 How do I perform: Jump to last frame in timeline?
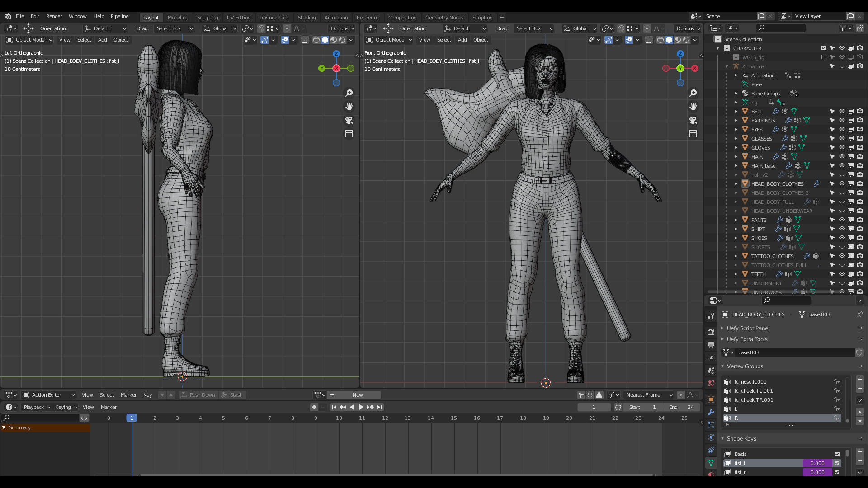pos(380,407)
